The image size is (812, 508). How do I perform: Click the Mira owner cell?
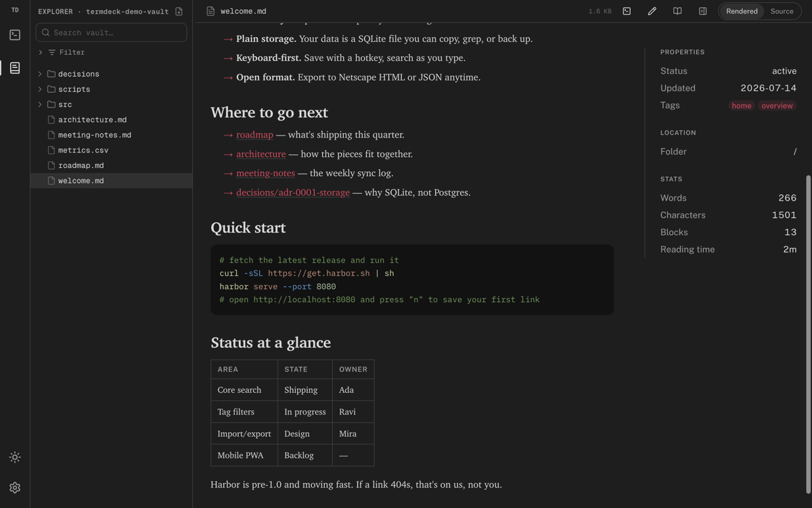click(x=353, y=433)
